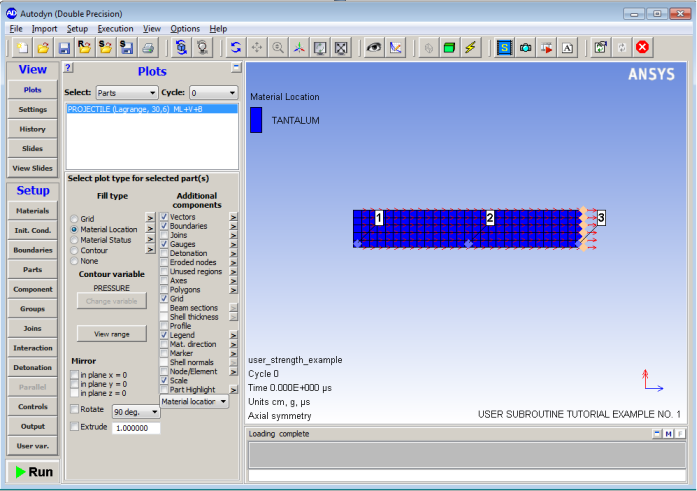
Task: Click the blue TANTALUM legend color swatch
Action: tap(256, 120)
